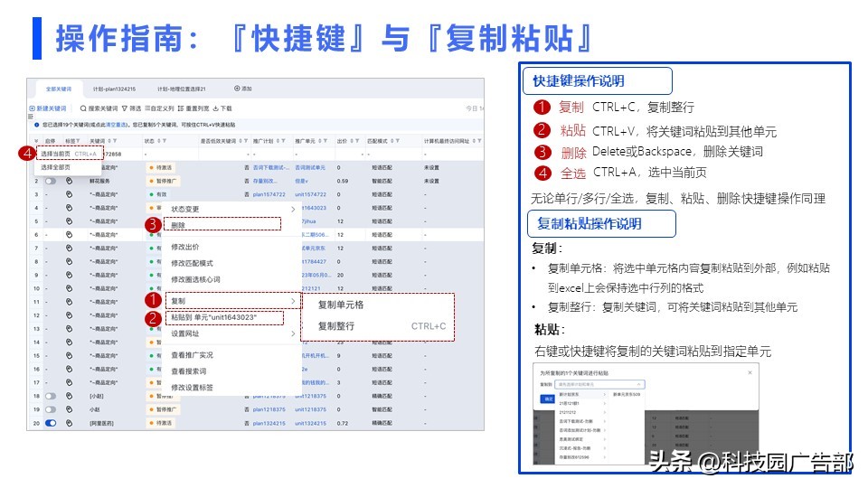Toggle the 启停 switch in row 18
The width and height of the screenshot is (868, 488).
click(x=51, y=396)
